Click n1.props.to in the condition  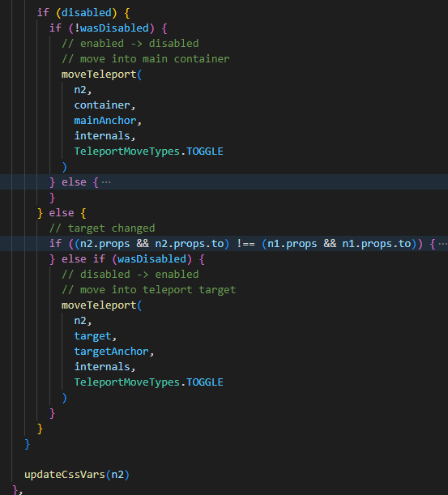tap(377, 244)
